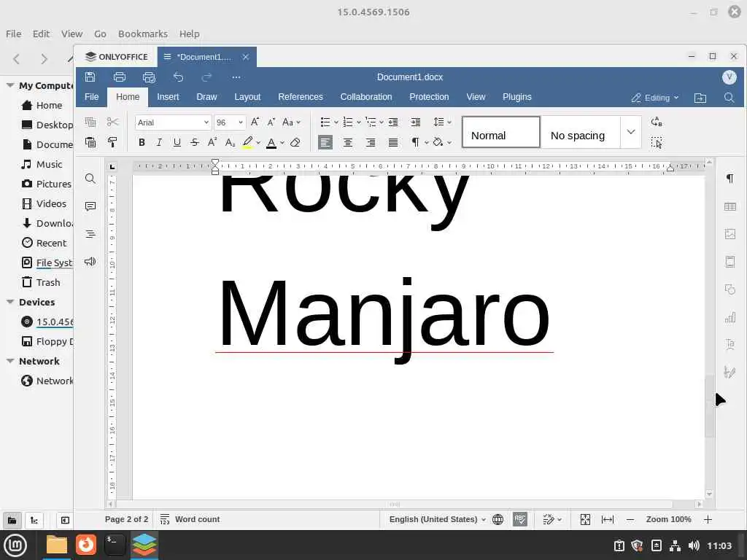Image resolution: width=747 pixels, height=560 pixels.
Task: Apply the No spacing style
Action: click(580, 132)
